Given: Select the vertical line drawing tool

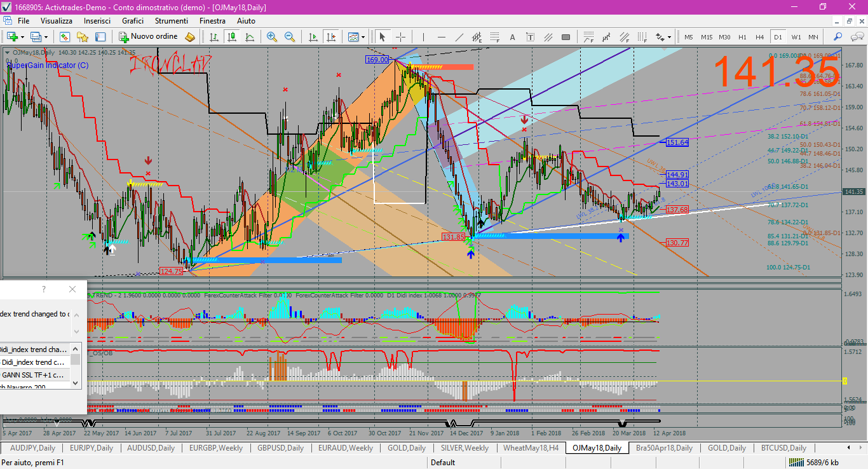Looking at the screenshot, I should click(x=424, y=37).
